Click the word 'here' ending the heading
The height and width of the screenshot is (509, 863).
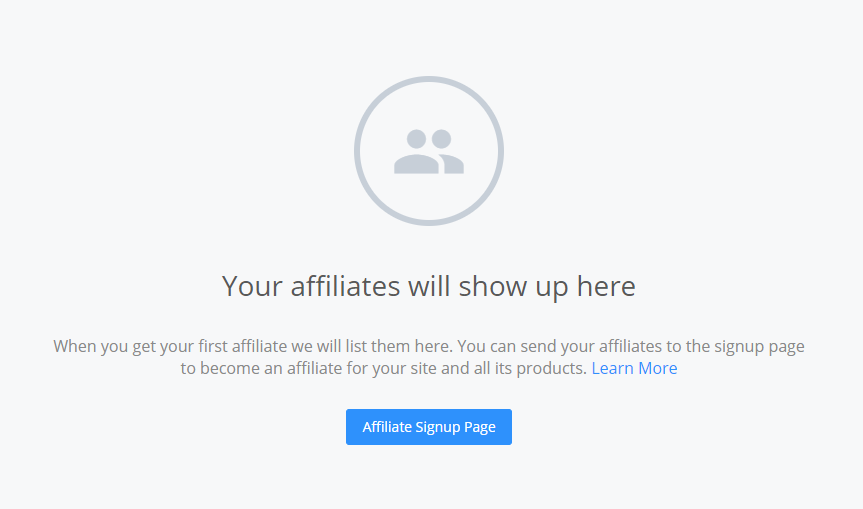coord(606,286)
